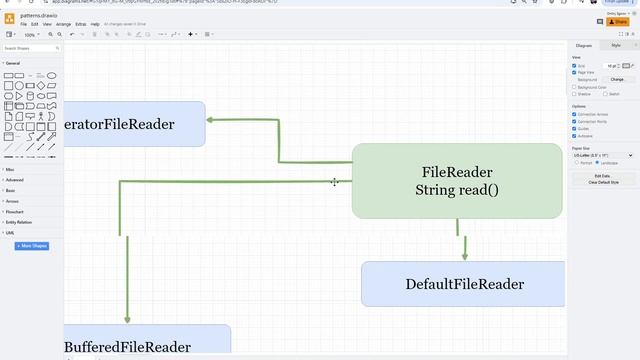Pick the ellipse shape in General palette
Image resolution: width=640 pixels, height=360 pixels.
point(51,76)
